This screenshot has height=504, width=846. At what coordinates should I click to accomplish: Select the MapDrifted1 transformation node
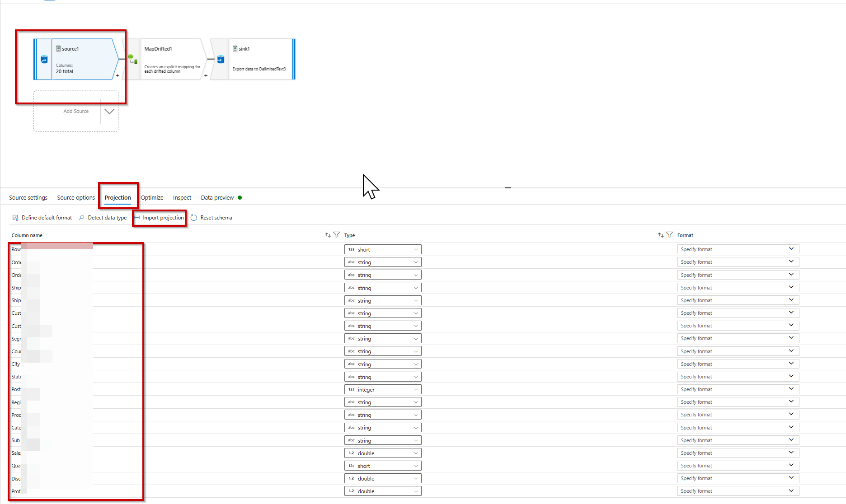point(164,59)
